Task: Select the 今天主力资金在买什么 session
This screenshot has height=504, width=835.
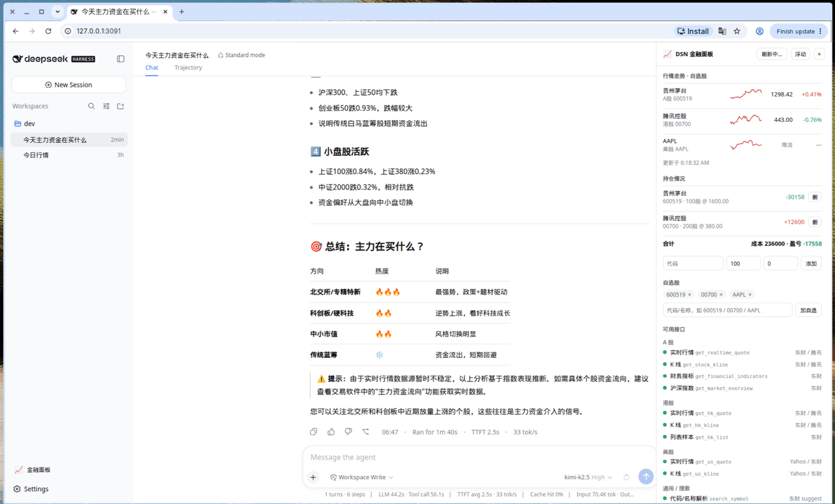Action: click(69, 140)
